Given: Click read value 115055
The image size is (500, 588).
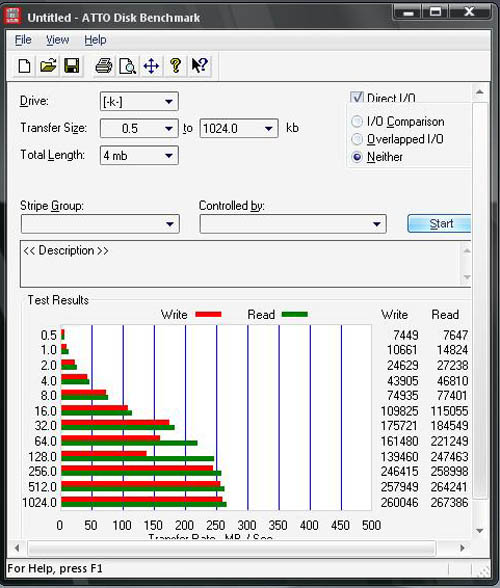Looking at the screenshot, I should tap(449, 411).
